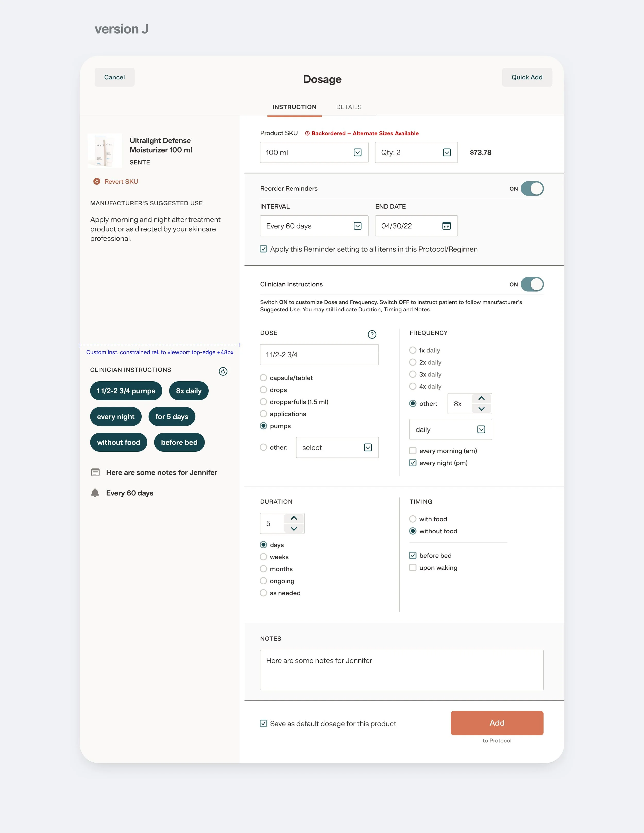Viewport: 644px width, 833px height.
Task: Click the Quick Add button
Action: [x=527, y=78]
